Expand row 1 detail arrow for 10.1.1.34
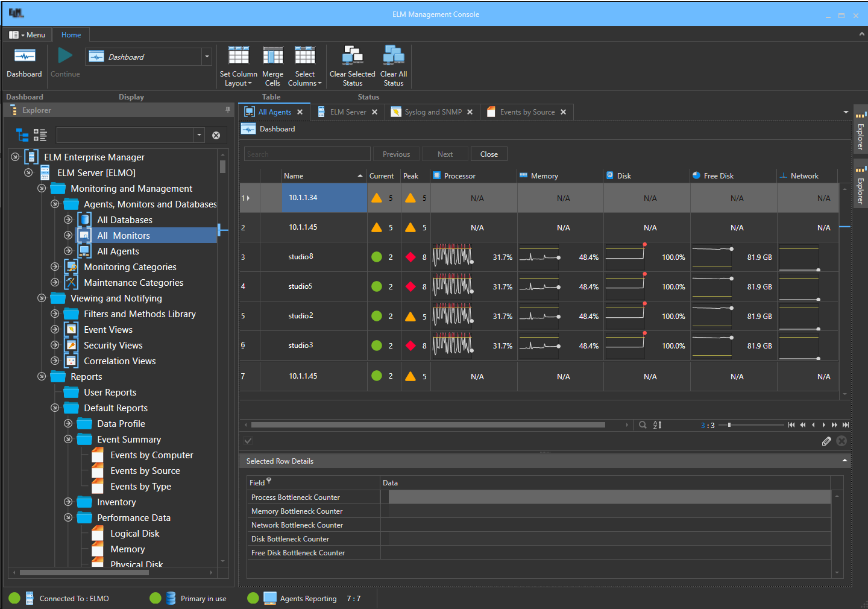868x609 pixels. pos(248,198)
